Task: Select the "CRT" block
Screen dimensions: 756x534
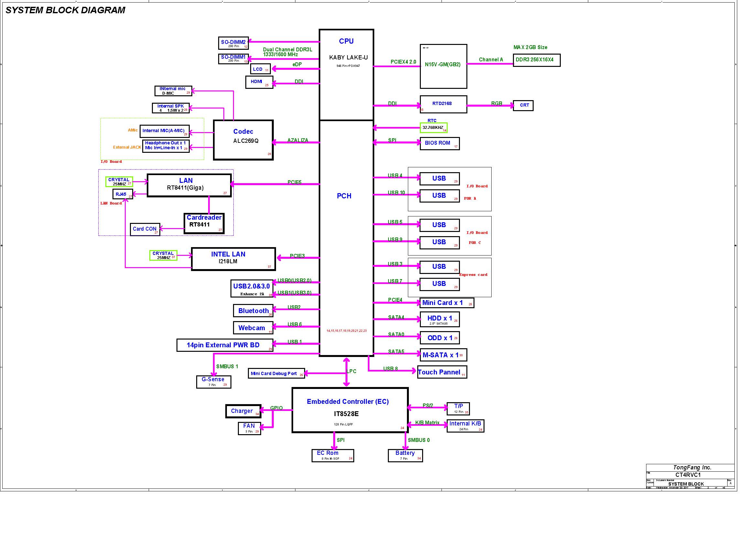Action: click(x=523, y=106)
